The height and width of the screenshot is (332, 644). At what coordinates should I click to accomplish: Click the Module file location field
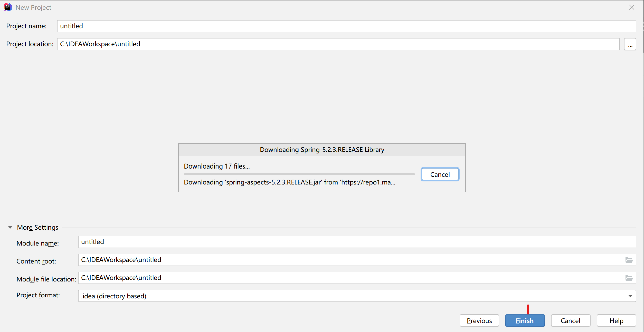tap(357, 278)
